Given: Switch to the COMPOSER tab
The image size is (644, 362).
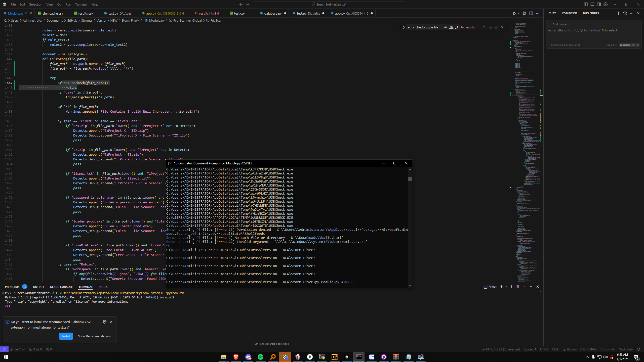Looking at the screenshot, I should 569,13.
